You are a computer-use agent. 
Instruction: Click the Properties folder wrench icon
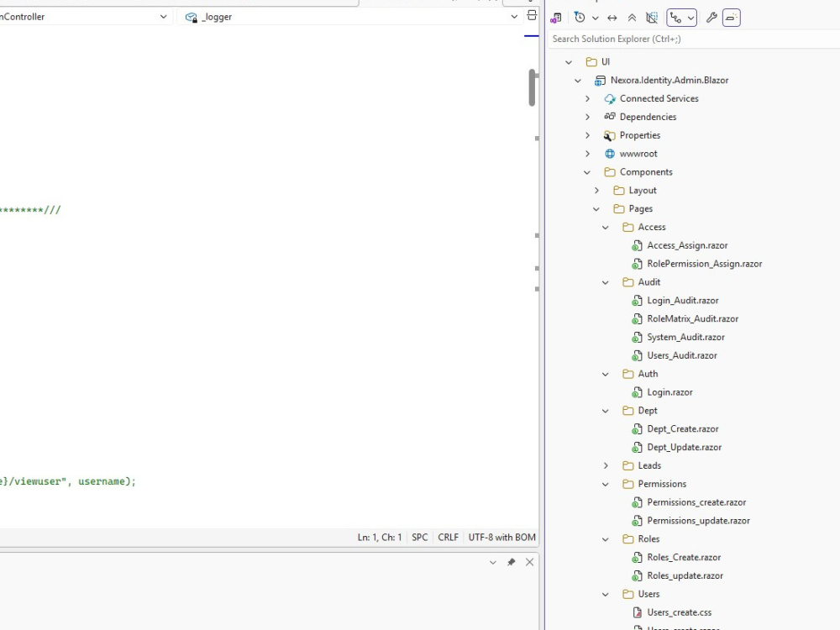610,135
